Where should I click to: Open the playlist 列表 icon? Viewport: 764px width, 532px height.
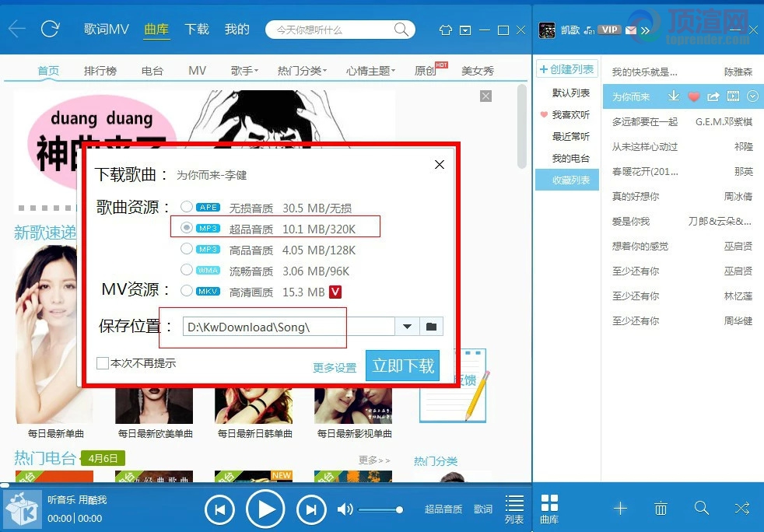click(514, 509)
